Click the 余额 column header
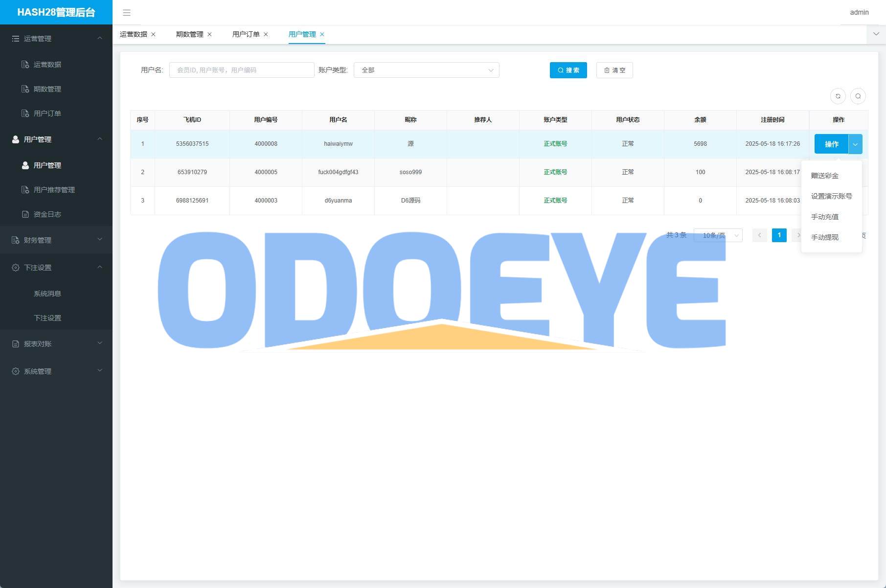886x588 pixels. pos(700,119)
